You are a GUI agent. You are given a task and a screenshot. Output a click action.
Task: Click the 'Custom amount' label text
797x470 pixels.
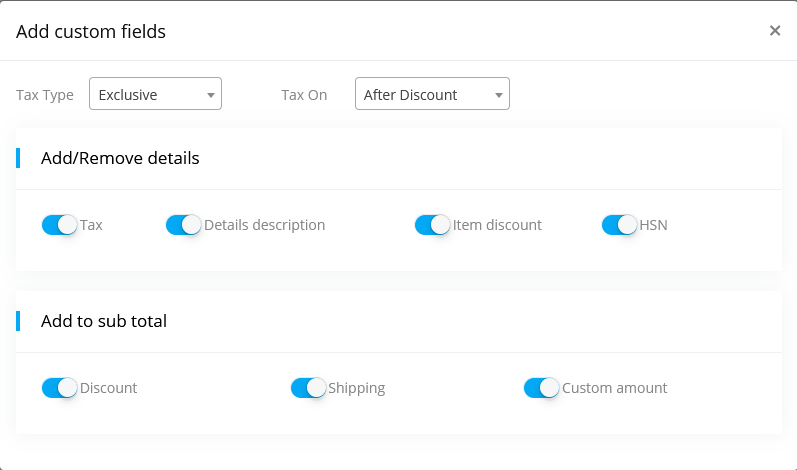click(614, 388)
